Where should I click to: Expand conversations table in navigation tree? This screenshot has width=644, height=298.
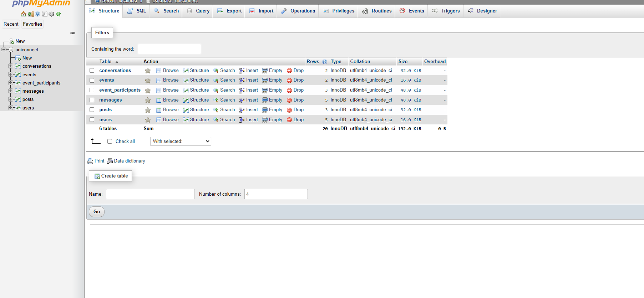[11, 66]
